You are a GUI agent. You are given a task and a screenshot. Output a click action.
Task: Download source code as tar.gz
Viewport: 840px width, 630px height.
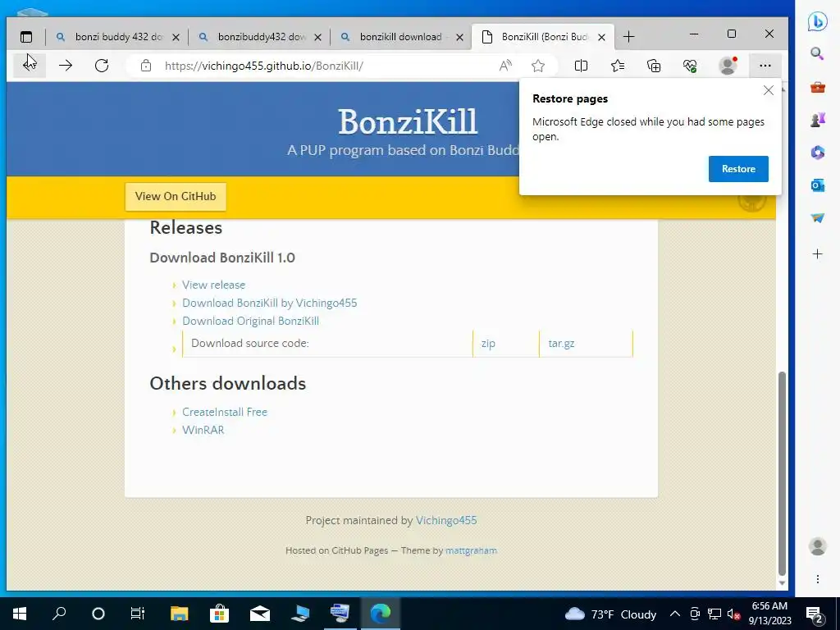click(x=561, y=344)
